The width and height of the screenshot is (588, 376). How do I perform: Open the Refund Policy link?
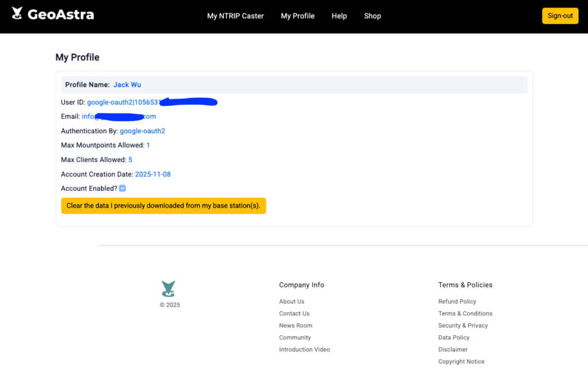click(x=457, y=301)
